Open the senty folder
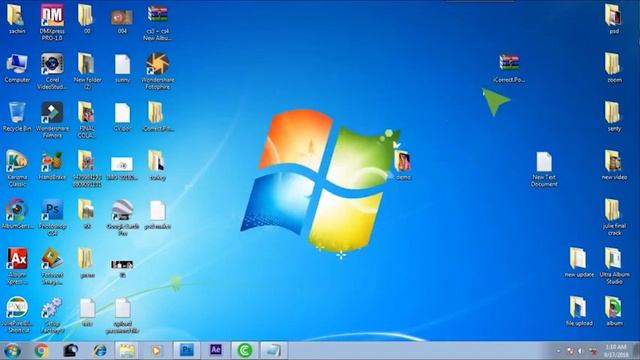The width and height of the screenshot is (640, 360). (x=613, y=117)
